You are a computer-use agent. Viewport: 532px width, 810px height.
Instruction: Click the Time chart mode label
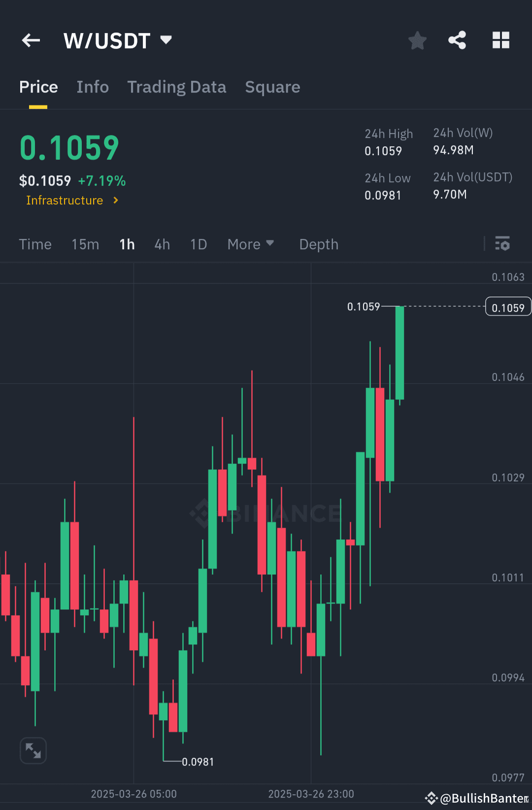click(x=35, y=244)
